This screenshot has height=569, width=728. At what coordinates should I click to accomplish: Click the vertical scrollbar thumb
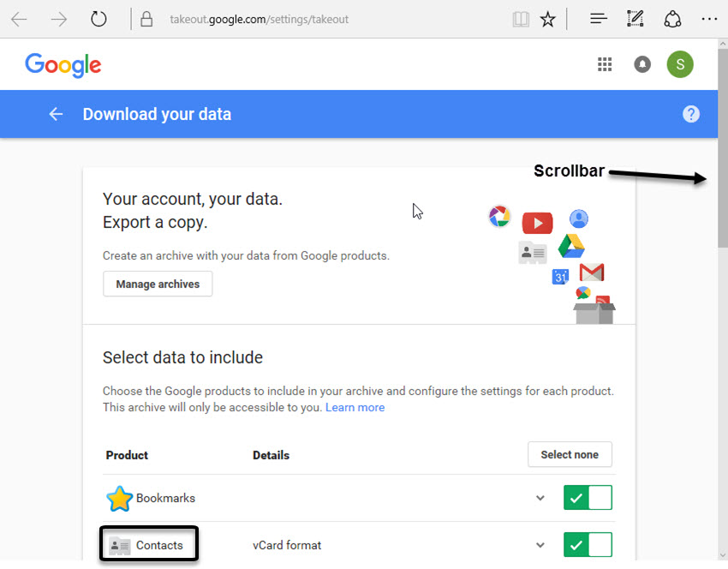pyautogui.click(x=722, y=148)
